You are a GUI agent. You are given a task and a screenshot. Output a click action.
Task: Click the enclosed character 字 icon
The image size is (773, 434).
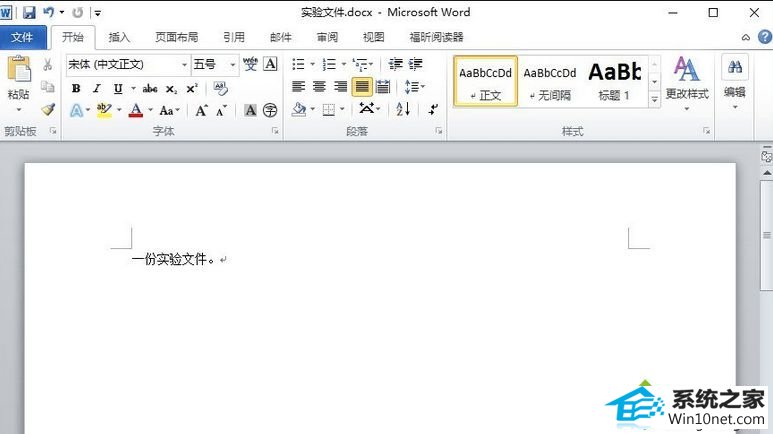click(x=270, y=110)
